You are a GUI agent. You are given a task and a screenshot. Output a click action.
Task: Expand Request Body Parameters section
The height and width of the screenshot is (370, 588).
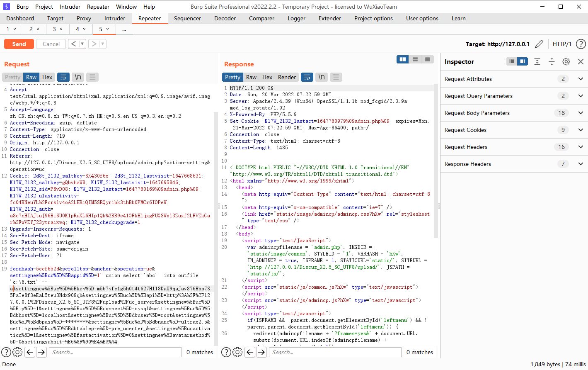coord(581,113)
